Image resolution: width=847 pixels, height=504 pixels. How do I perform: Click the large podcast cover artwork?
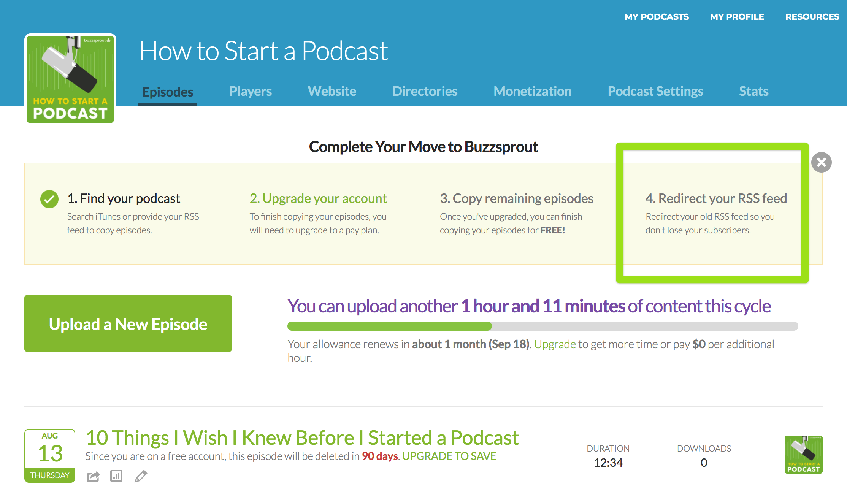click(x=70, y=79)
